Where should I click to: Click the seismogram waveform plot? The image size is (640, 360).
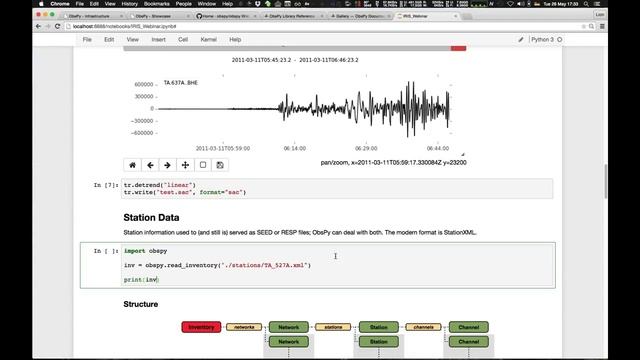point(304,109)
